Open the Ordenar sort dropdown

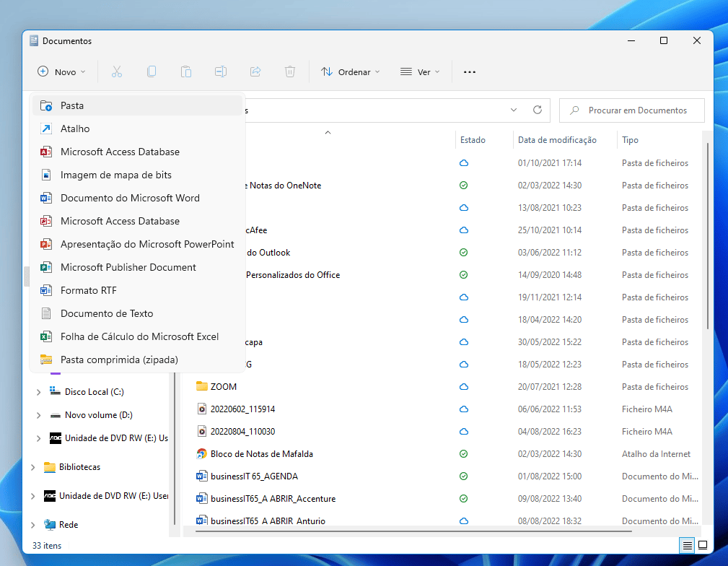pyautogui.click(x=351, y=72)
